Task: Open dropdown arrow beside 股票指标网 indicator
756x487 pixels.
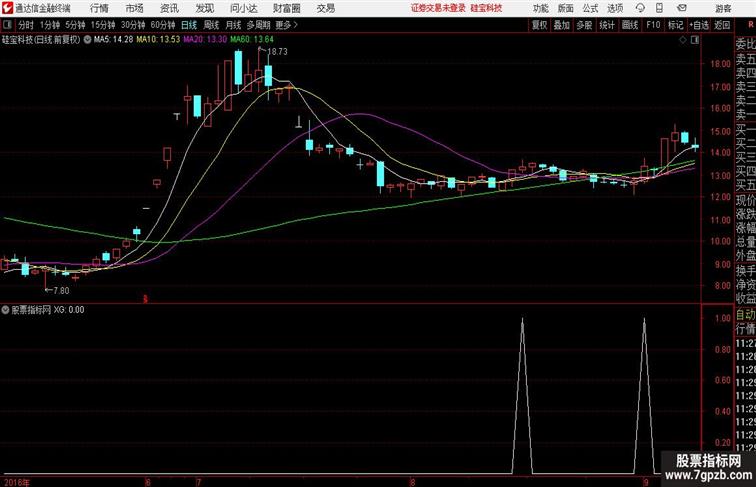Action: pos(5,310)
